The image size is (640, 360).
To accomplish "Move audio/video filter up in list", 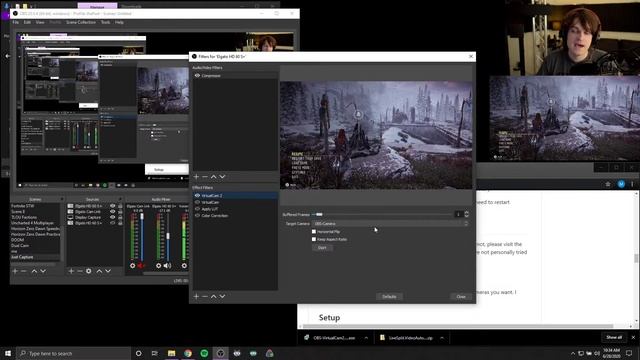I will 213,177.
